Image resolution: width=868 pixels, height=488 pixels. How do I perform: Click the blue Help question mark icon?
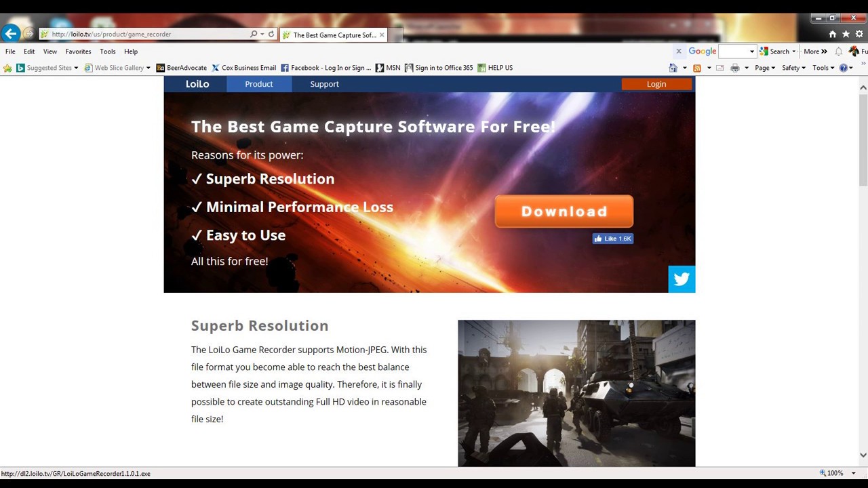click(844, 68)
